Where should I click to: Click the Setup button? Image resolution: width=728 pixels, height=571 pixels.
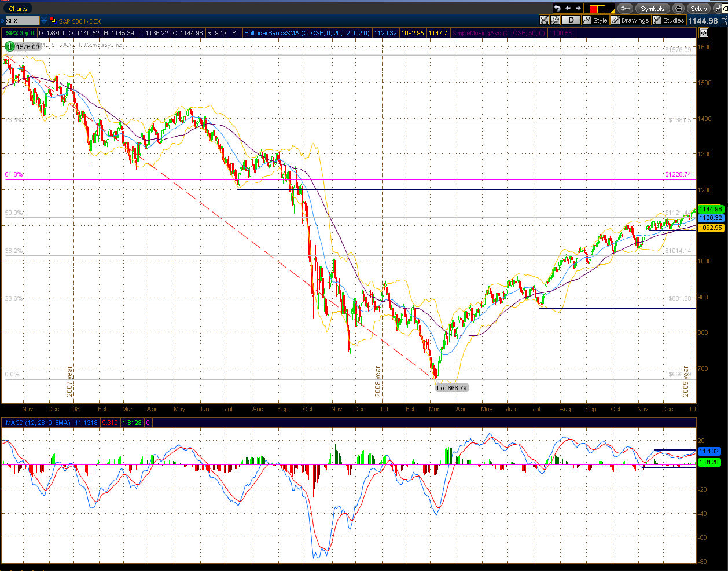coord(698,9)
